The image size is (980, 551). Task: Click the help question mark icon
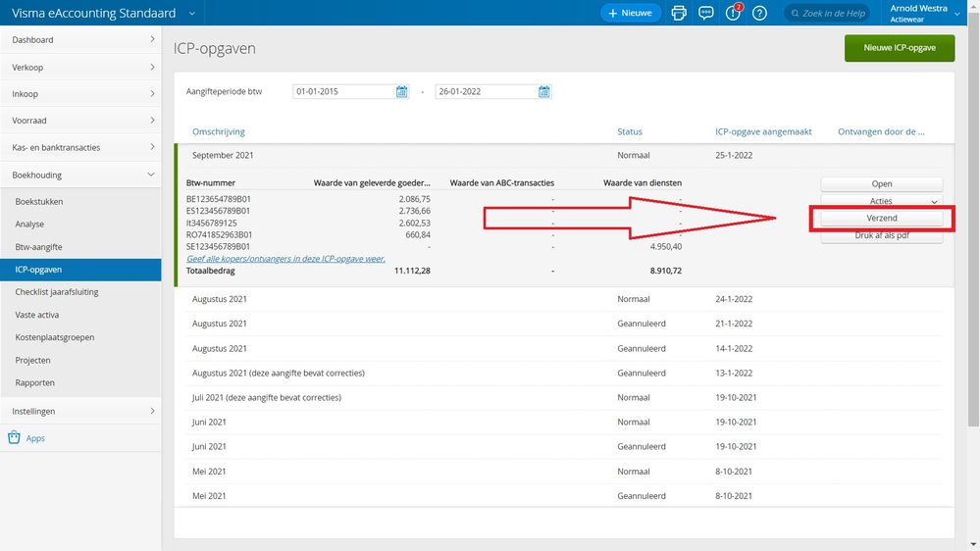pos(759,13)
